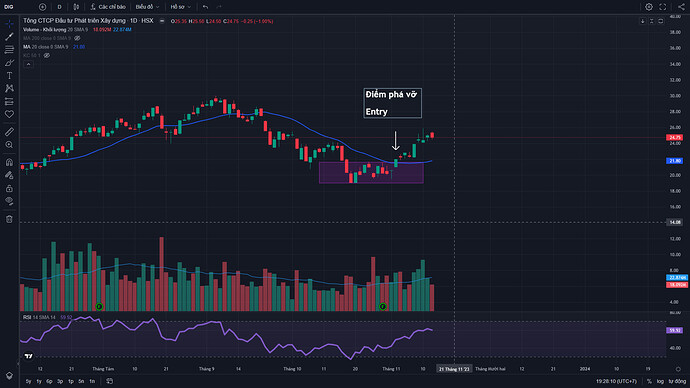Image resolution: width=690 pixels, height=388 pixels.
Task: Click the 21 Tháng 11 '23 date label
Action: [454, 369]
